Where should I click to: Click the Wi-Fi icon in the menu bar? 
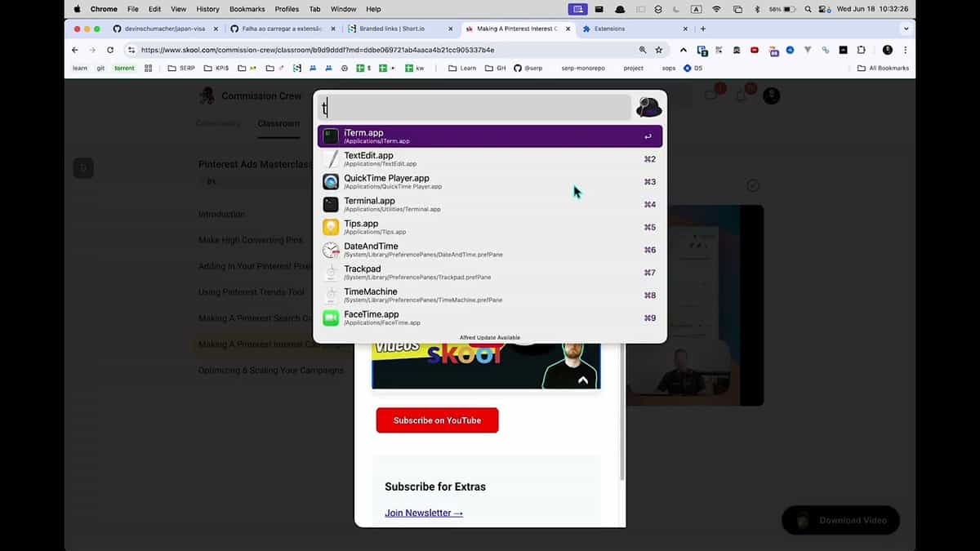pyautogui.click(x=715, y=9)
